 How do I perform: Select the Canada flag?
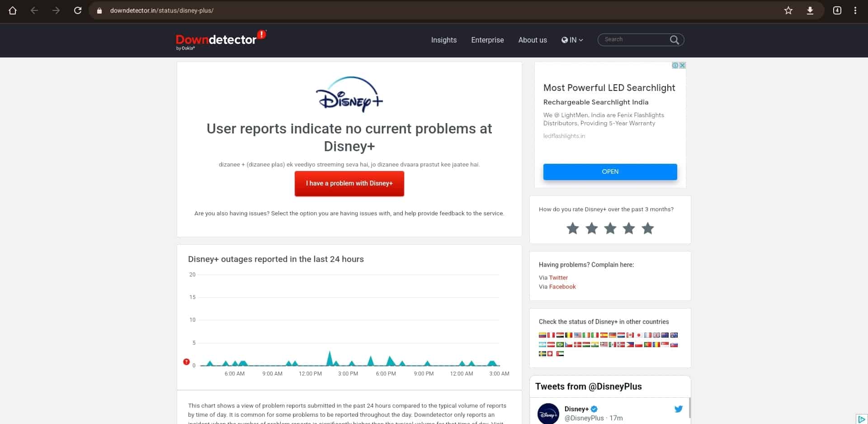click(x=630, y=335)
